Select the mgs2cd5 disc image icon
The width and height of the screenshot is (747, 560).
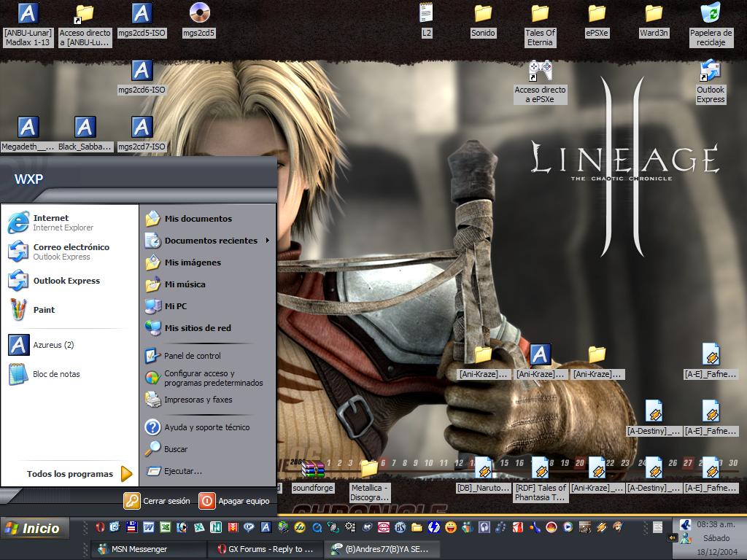click(199, 20)
